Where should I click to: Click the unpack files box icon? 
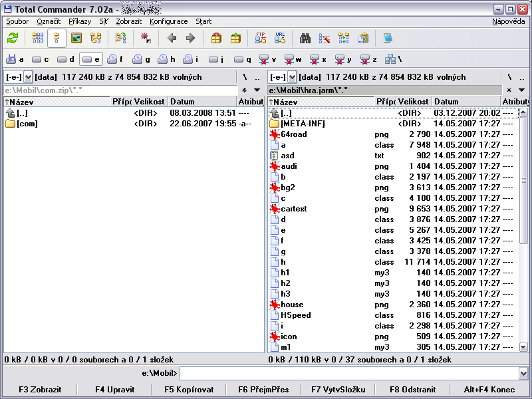point(235,38)
